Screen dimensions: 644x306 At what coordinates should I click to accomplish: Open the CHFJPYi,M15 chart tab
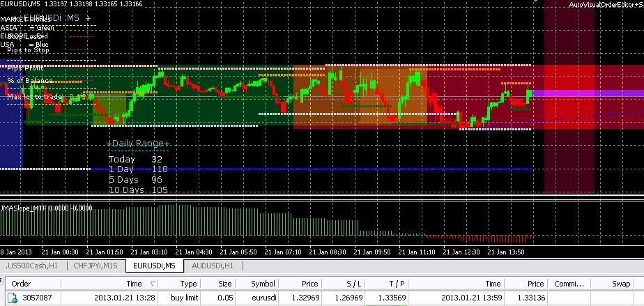(x=95, y=266)
